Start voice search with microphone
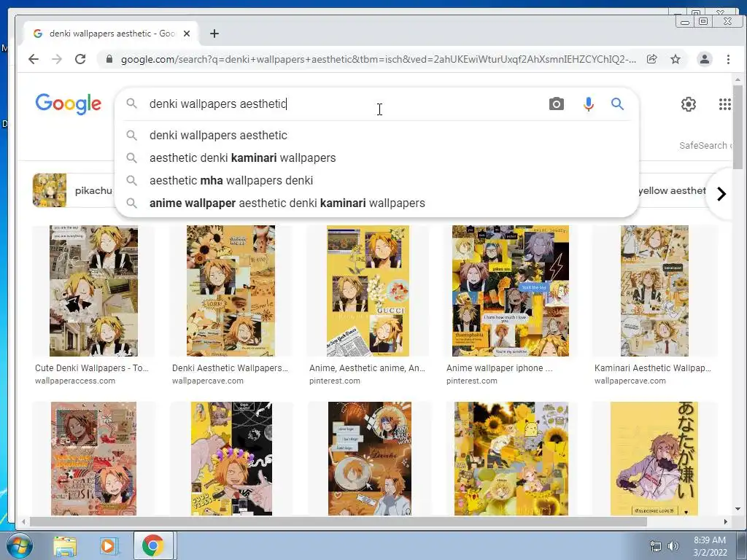This screenshot has width=747, height=560. 589,104
